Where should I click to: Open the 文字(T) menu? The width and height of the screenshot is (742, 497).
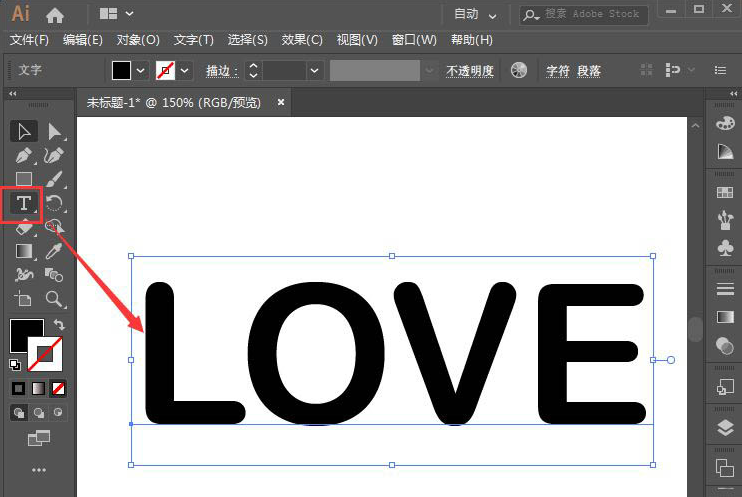pos(194,40)
